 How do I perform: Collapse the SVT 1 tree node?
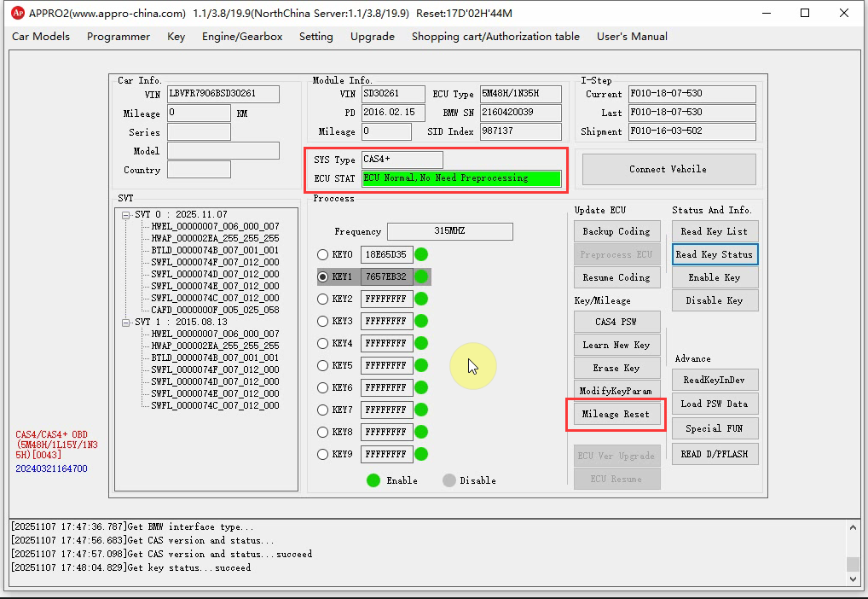coord(126,323)
